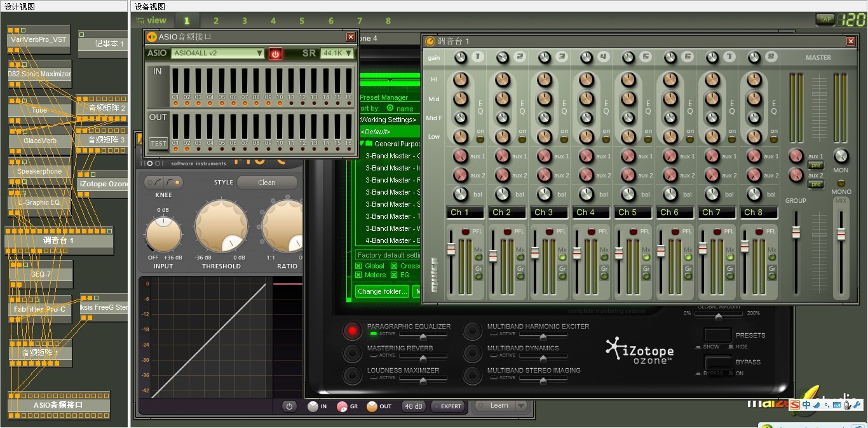
Task: Open the Pro-C STYLE Clean selector
Action: click(267, 183)
